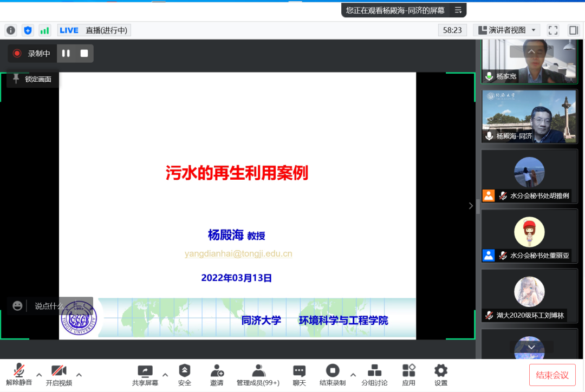The height and width of the screenshot is (392, 585).
Task: Expand video options next to 开启视频
Action: coord(79,375)
